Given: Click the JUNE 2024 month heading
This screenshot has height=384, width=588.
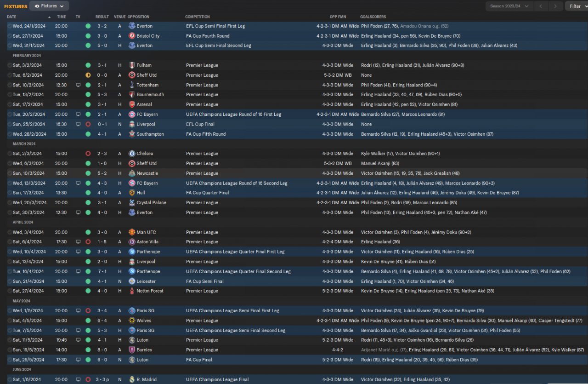Looking at the screenshot, I should [22, 370].
